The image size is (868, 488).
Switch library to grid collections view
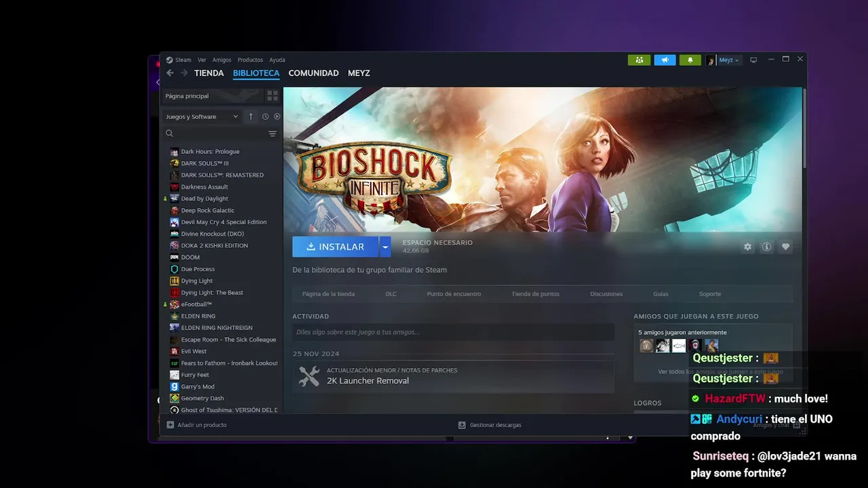point(273,96)
